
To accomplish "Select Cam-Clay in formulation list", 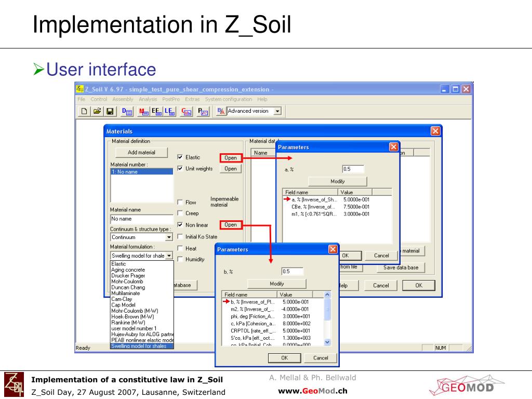I will [x=142, y=299].
